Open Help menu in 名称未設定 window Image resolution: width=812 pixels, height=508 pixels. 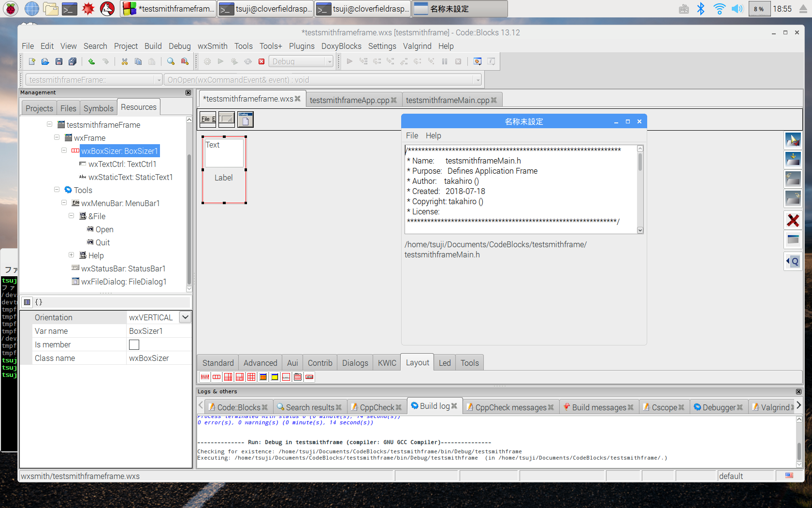[x=433, y=135]
